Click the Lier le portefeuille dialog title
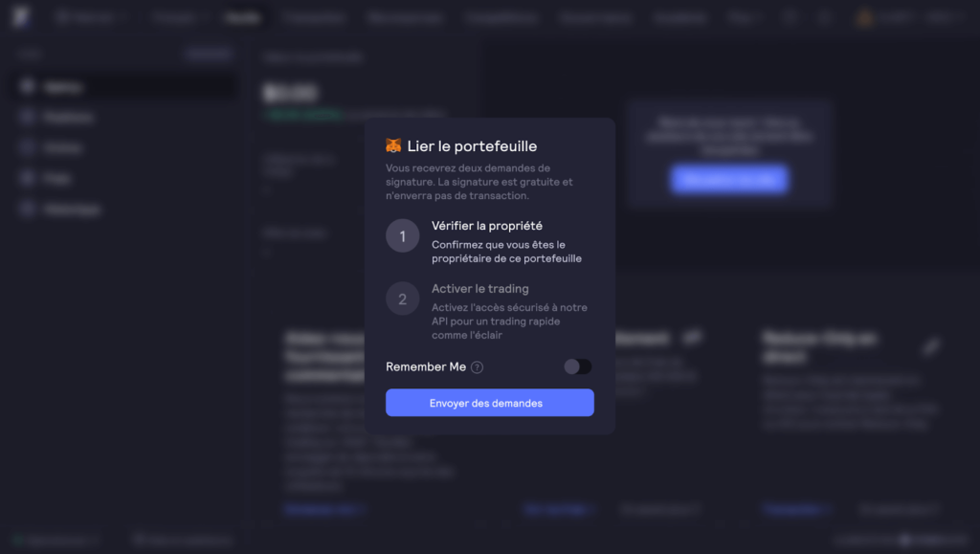 point(472,146)
